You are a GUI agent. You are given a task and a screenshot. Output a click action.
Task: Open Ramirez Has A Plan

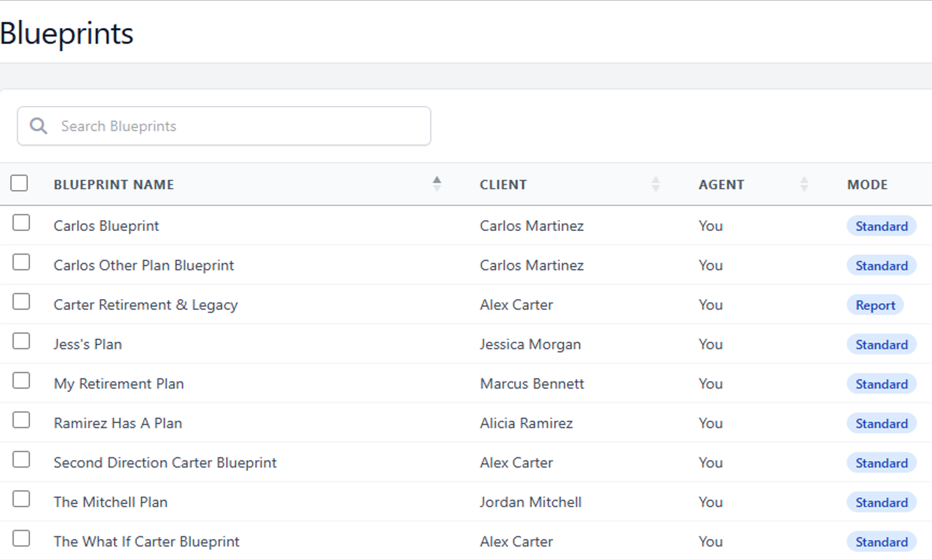[118, 423]
